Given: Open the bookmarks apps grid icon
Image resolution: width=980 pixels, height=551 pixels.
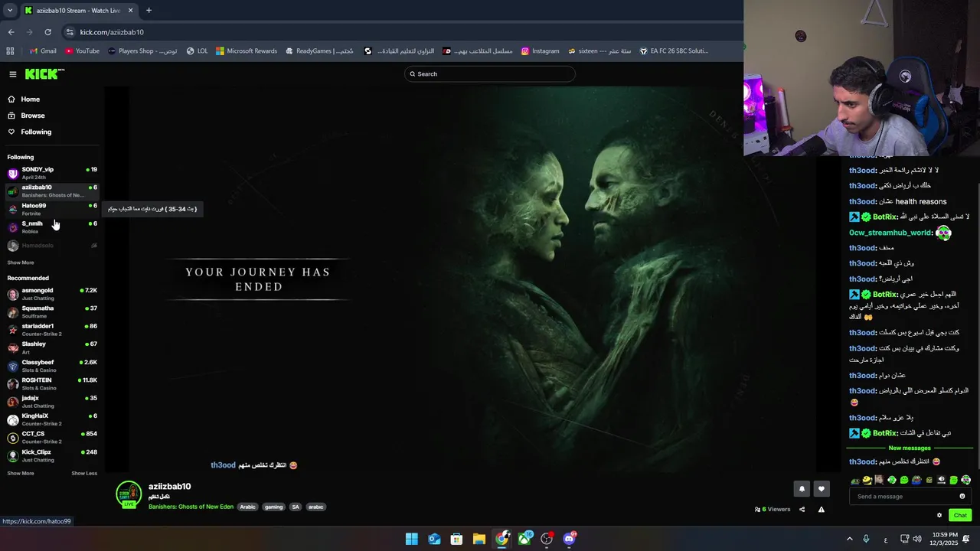Looking at the screenshot, I should click(10, 51).
